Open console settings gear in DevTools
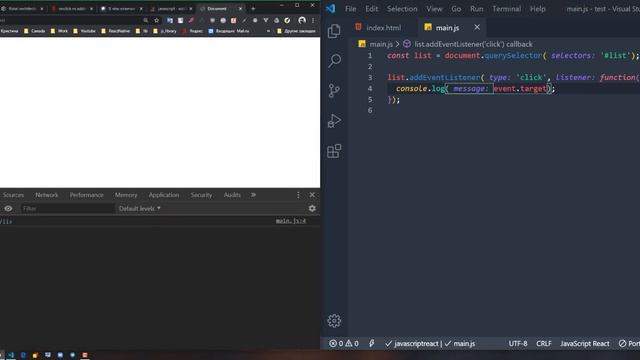 312,209
